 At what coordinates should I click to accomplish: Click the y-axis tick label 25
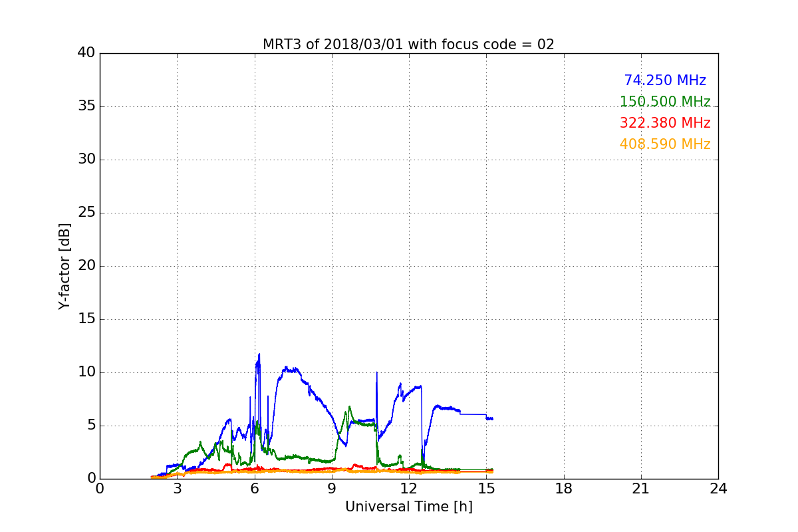click(86, 213)
